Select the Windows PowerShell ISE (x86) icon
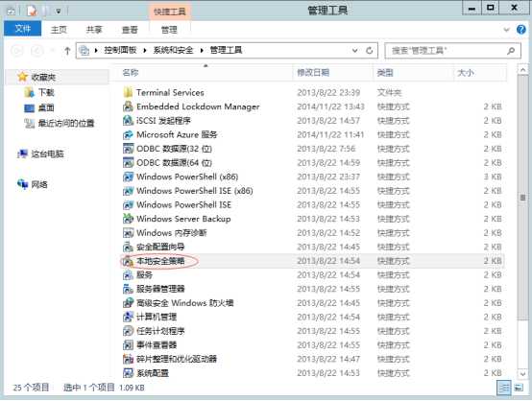The width and height of the screenshot is (532, 401). (128, 191)
